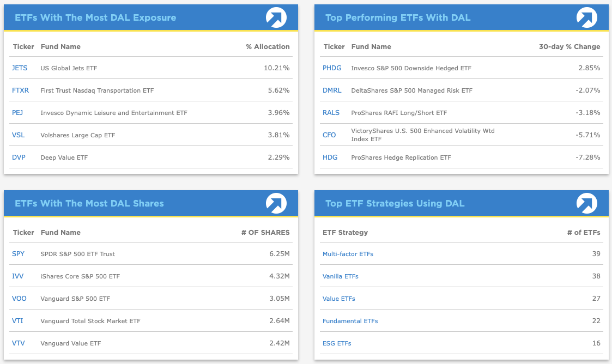Screen dimensions: 612x364
Task: Open the HDG ticker link
Action: click(330, 157)
